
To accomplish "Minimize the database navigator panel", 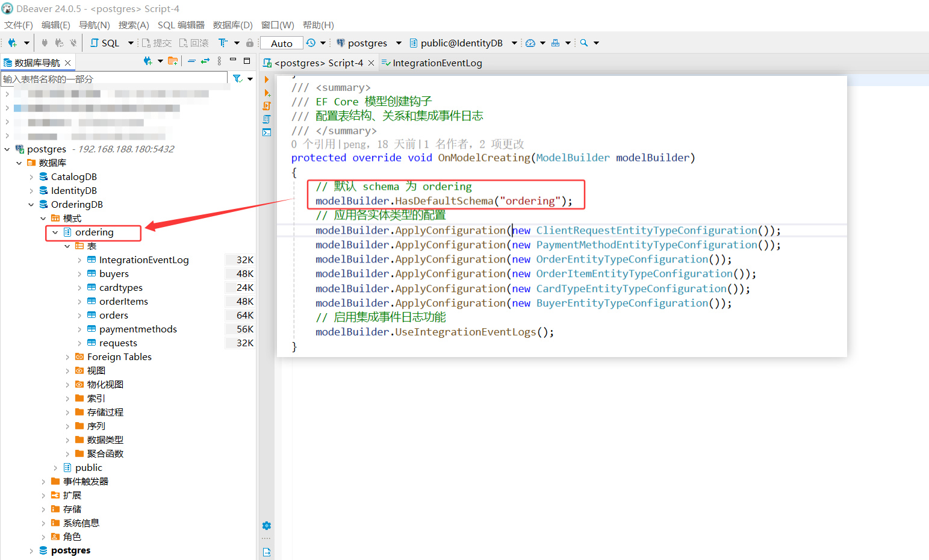I will [233, 60].
